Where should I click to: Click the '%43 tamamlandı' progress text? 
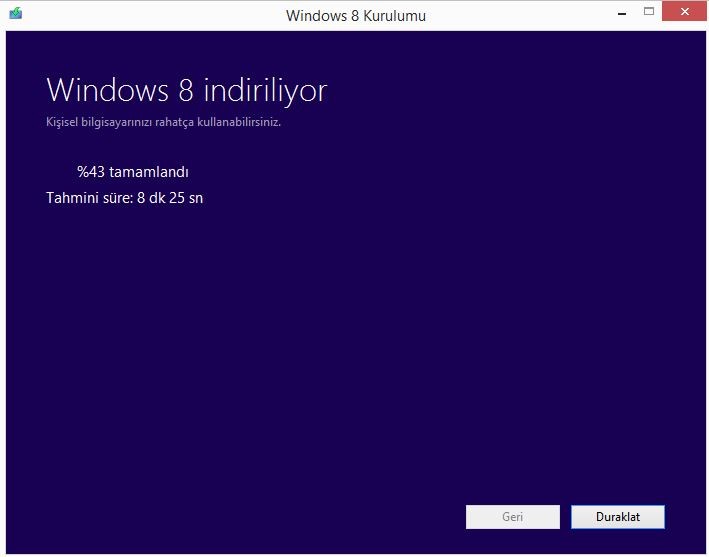point(132,172)
